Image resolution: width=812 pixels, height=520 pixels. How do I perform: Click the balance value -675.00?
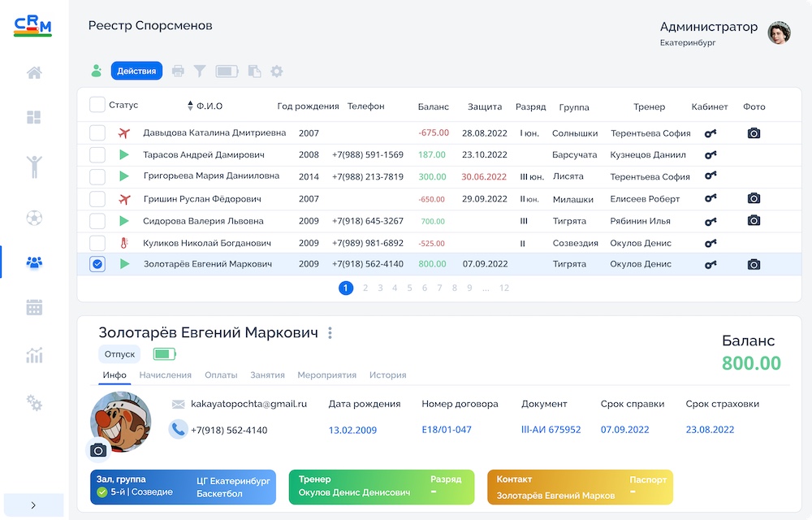pyautogui.click(x=434, y=132)
